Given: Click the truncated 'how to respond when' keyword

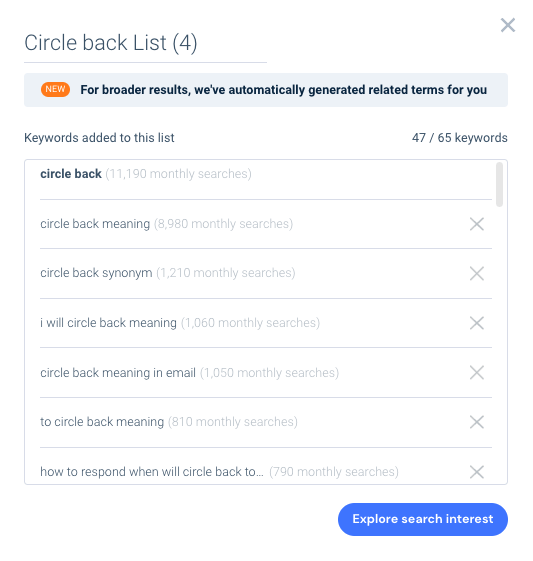Looking at the screenshot, I should pos(152,472).
